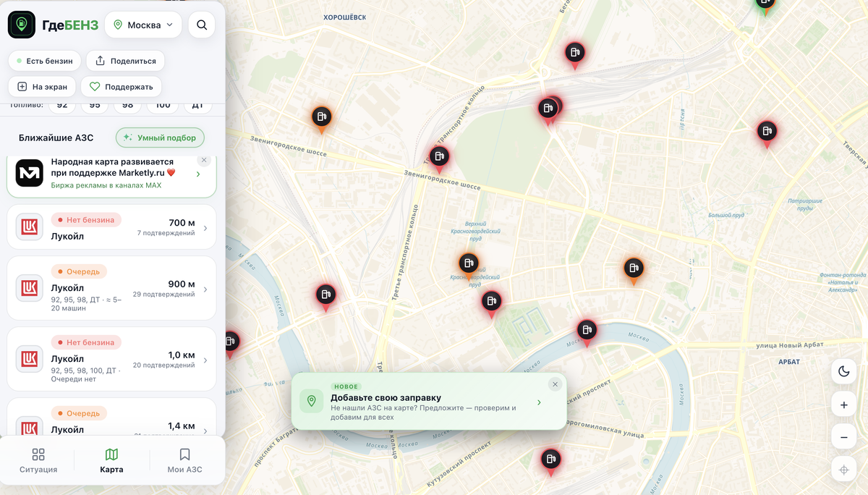The height and width of the screenshot is (495, 868).
Task: Open the Marketly.ru sponsor banner
Action: pos(111,174)
